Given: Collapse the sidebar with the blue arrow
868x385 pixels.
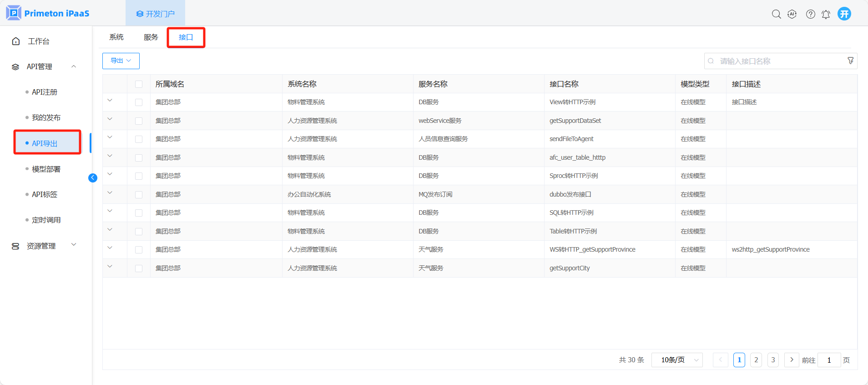Looking at the screenshot, I should coord(93,178).
